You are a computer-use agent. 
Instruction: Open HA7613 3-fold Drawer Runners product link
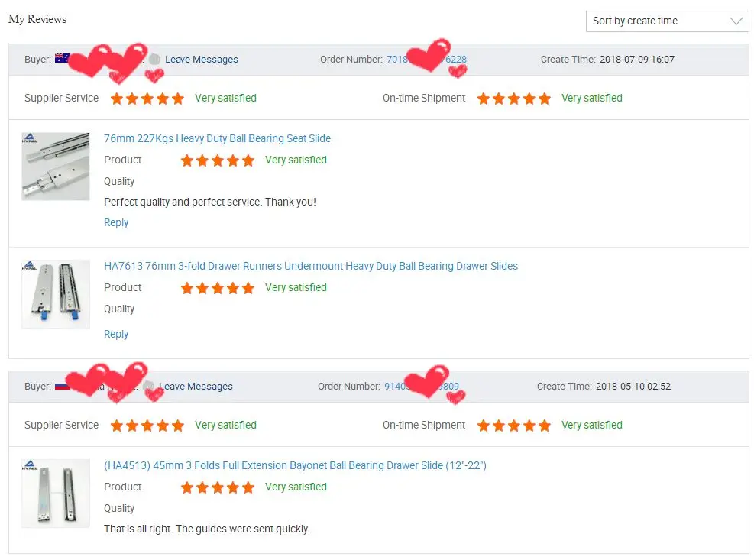pyautogui.click(x=310, y=266)
